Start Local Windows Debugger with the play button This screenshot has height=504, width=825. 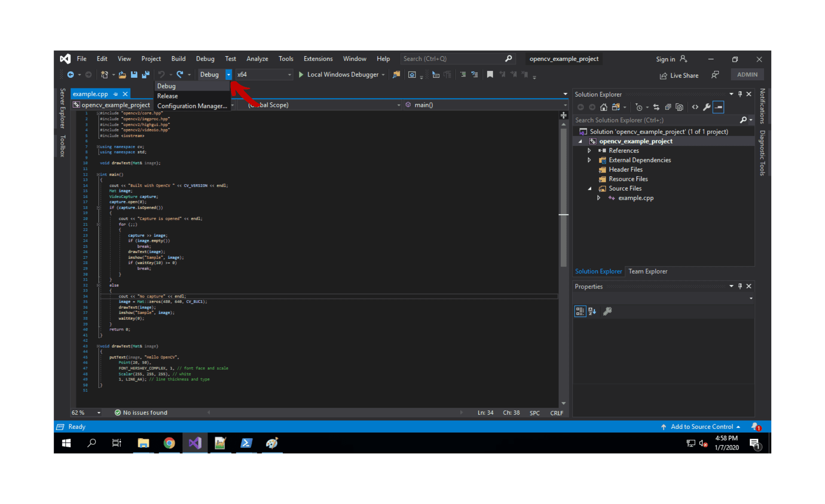(x=301, y=75)
